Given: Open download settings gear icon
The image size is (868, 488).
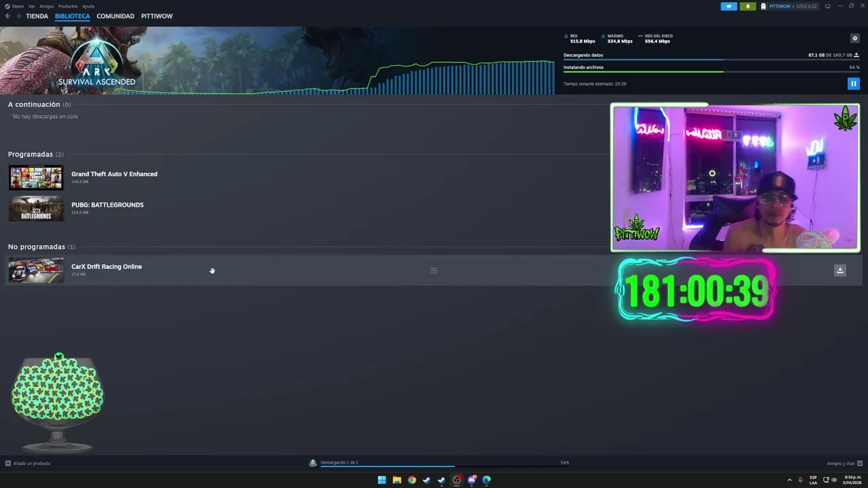Looking at the screenshot, I should pos(854,39).
